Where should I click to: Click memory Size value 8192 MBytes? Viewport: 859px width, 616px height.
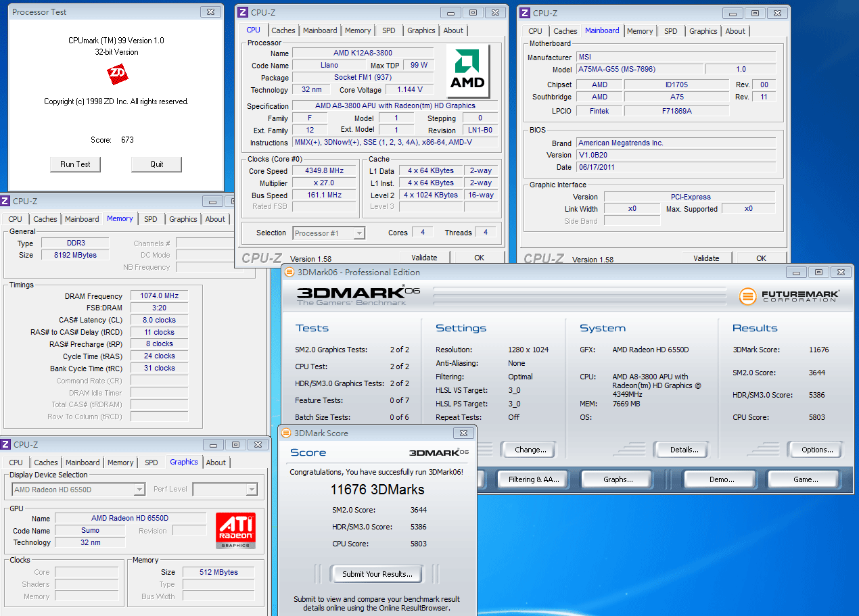tap(76, 255)
